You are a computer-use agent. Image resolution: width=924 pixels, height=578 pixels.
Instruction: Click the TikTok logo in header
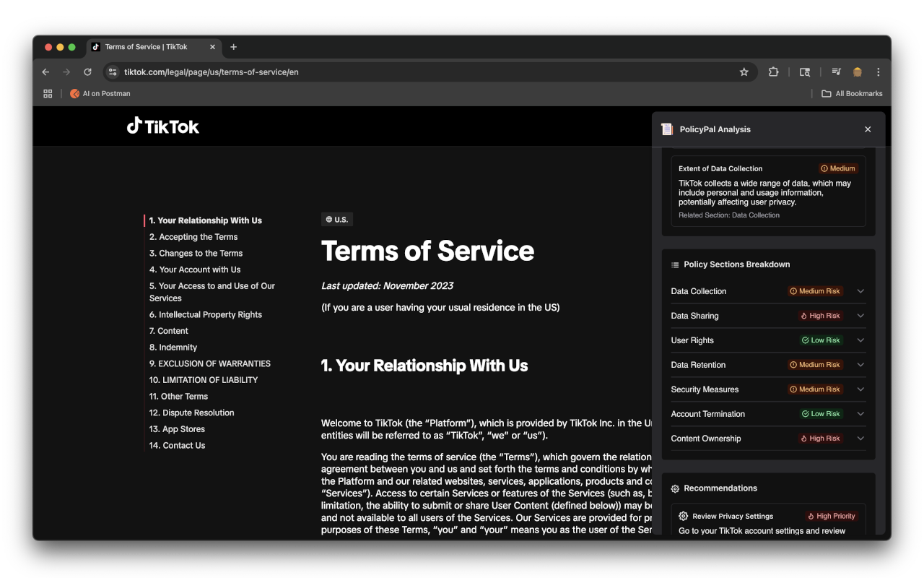click(163, 126)
